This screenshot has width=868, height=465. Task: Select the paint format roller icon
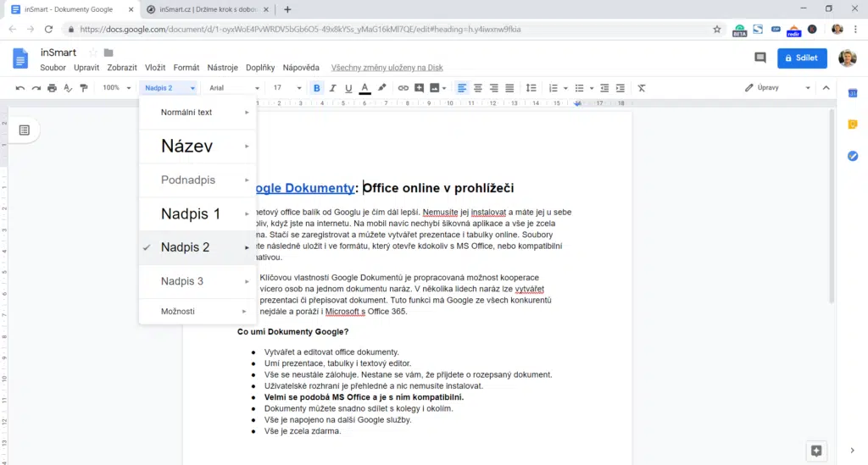[x=84, y=88]
